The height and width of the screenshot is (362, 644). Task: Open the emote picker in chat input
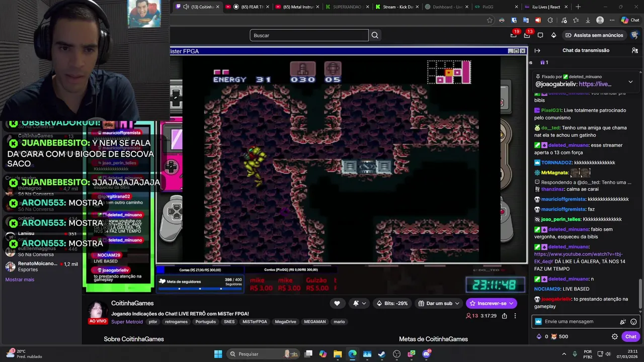633,322
